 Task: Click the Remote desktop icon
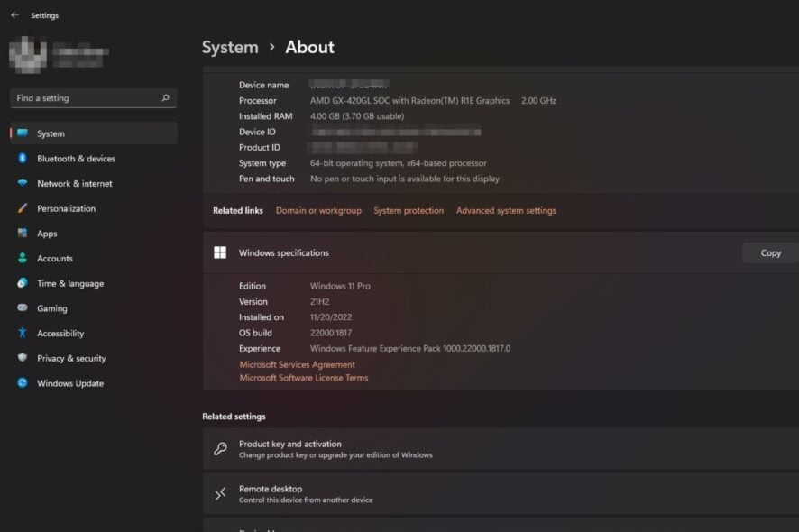point(220,494)
